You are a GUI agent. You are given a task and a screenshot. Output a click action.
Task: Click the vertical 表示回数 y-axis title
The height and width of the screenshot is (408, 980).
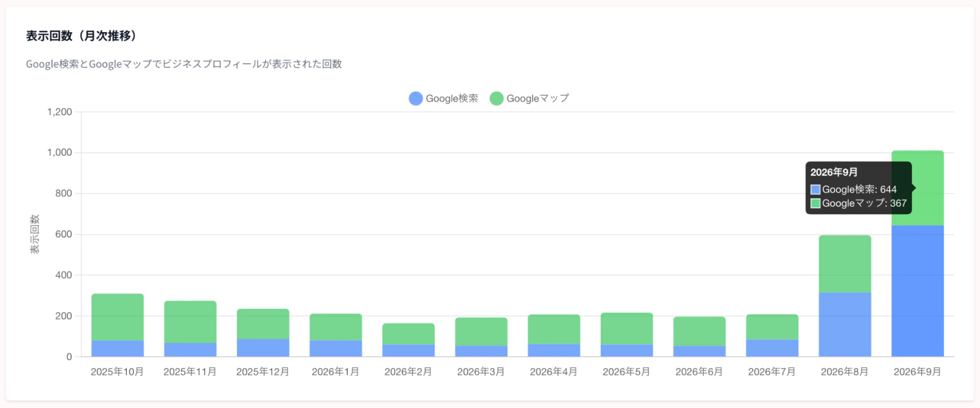click(x=35, y=234)
